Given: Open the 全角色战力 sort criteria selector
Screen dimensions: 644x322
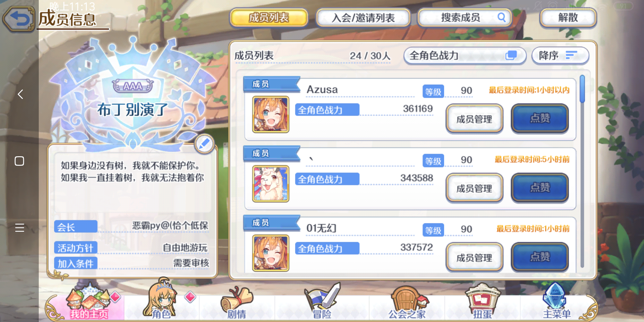Looking at the screenshot, I should 464,55.
